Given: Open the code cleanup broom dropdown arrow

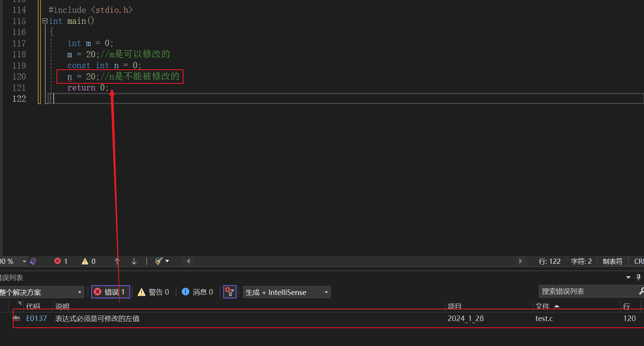Looking at the screenshot, I should (x=167, y=261).
